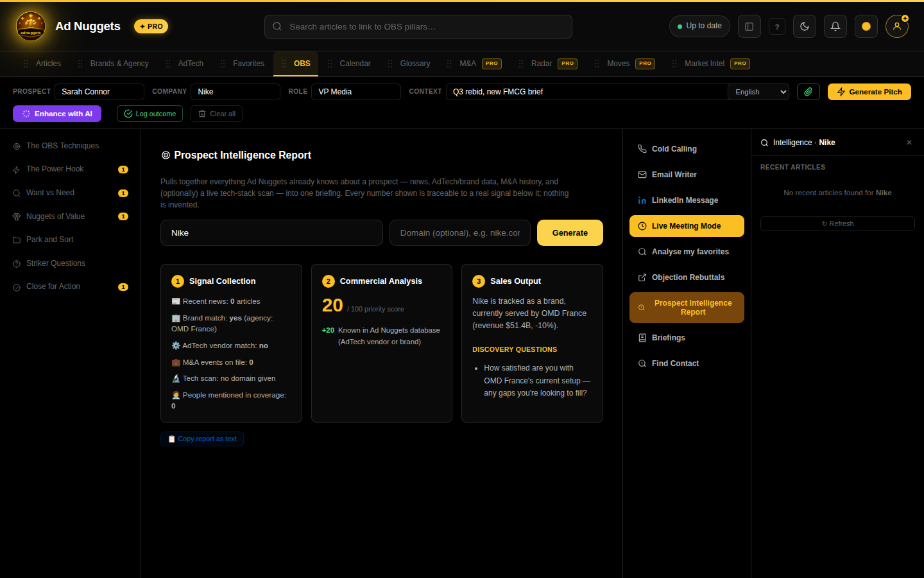This screenshot has height=578, width=924.
Task: Open the notifications bell icon
Action: pyautogui.click(x=835, y=26)
